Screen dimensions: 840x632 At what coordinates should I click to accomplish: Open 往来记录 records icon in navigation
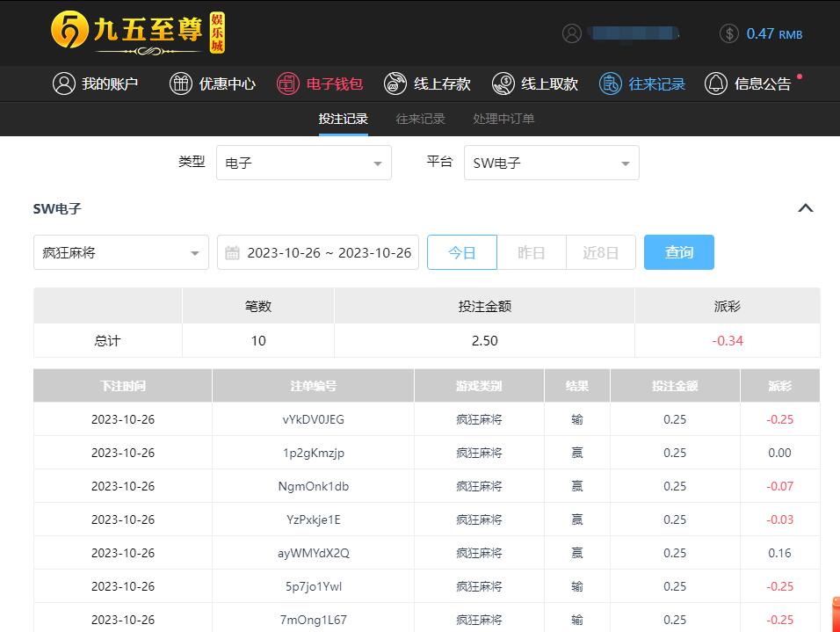[610, 84]
